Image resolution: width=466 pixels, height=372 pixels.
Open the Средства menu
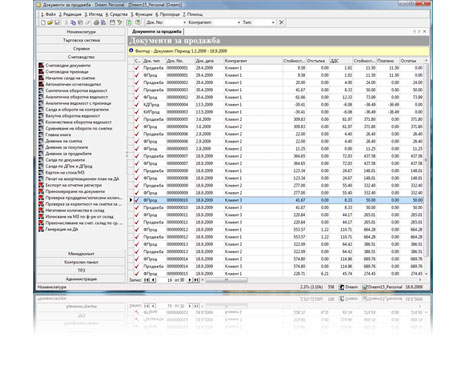117,14
